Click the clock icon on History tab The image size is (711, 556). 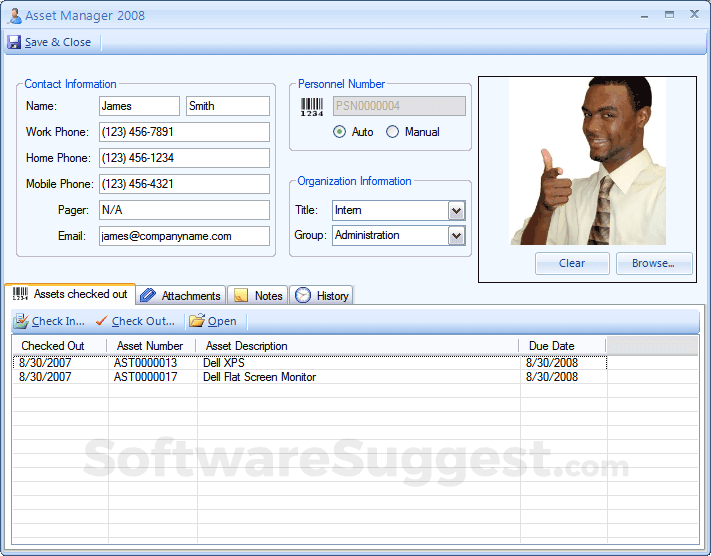pyautogui.click(x=302, y=295)
